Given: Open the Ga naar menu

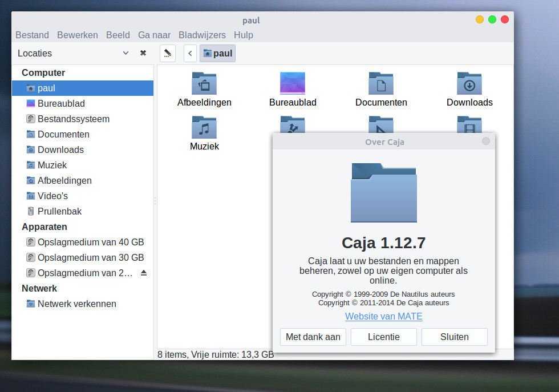Looking at the screenshot, I should [x=154, y=35].
